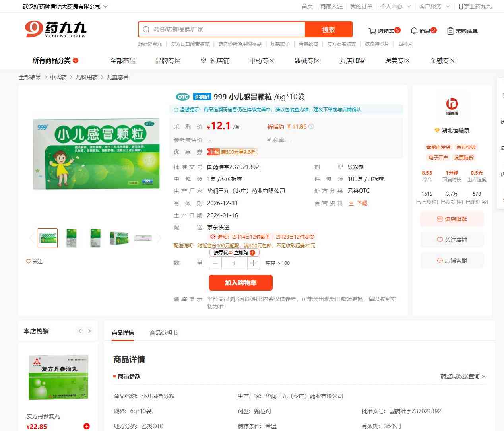Click the 加入购物车 button
504x431 pixels.
point(241,283)
